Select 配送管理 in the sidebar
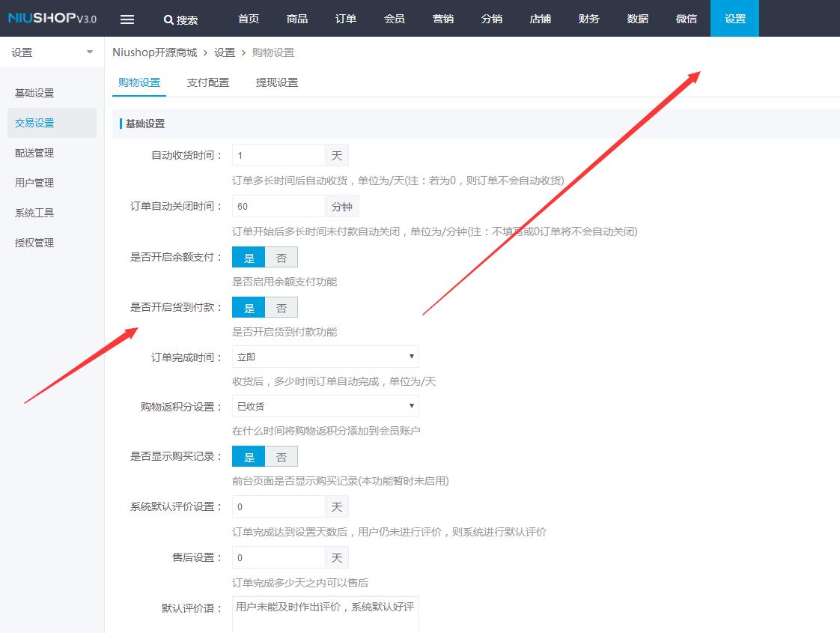This screenshot has height=633, width=840. click(x=34, y=152)
